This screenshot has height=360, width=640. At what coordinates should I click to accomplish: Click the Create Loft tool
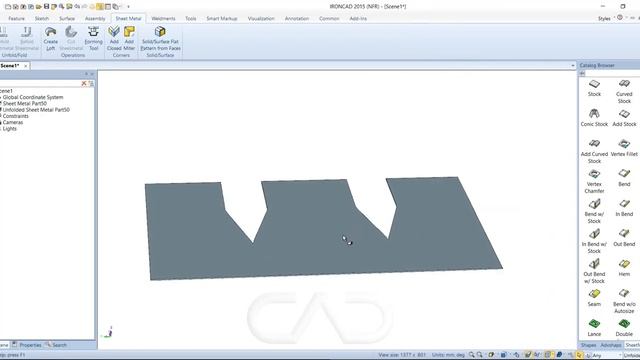point(51,39)
